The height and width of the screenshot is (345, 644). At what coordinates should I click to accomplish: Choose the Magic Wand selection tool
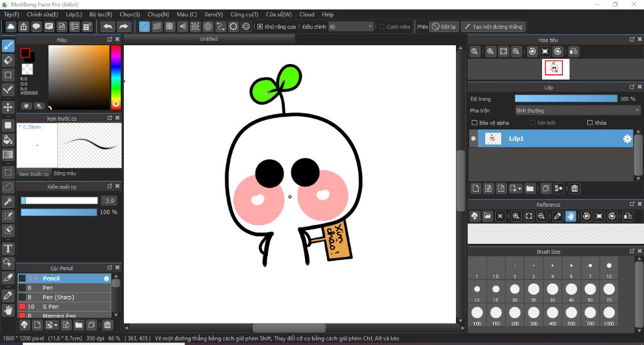(x=8, y=201)
